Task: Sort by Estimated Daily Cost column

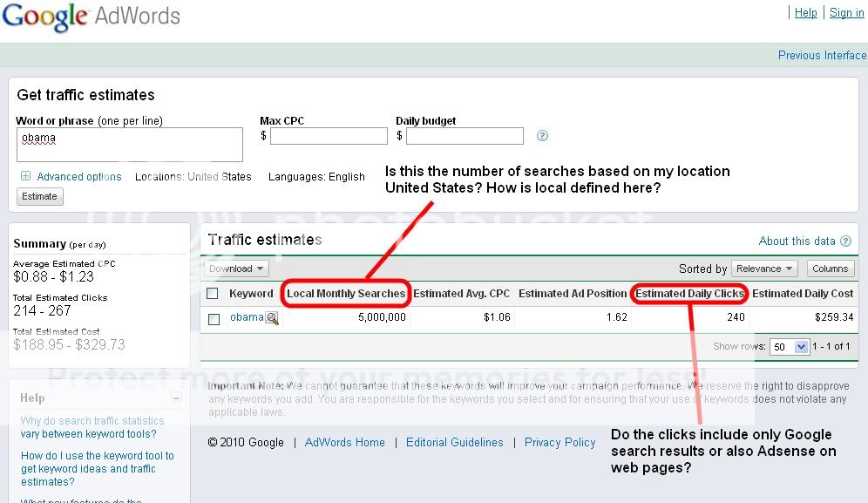Action: [803, 294]
